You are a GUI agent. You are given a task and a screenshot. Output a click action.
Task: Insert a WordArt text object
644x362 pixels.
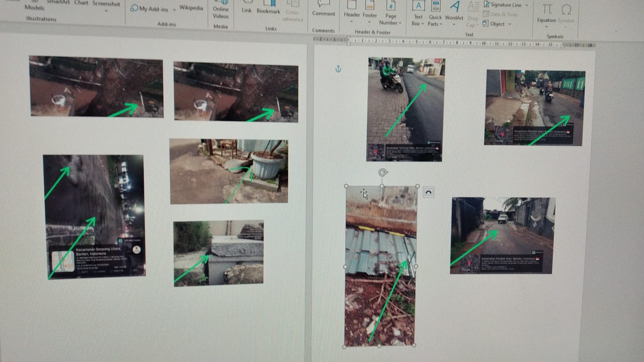click(454, 8)
